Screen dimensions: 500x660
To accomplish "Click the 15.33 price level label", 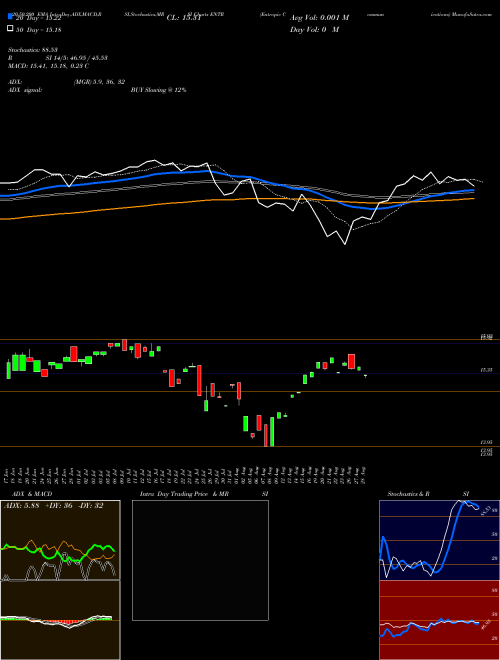I will [x=486, y=370].
